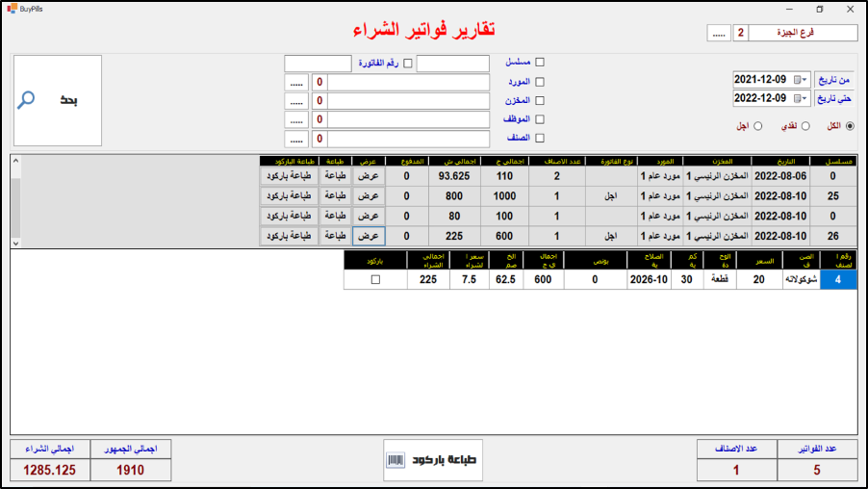The image size is (868, 489).
Task: Open the حتى تاريخ date picker dropdown
Action: pos(801,98)
